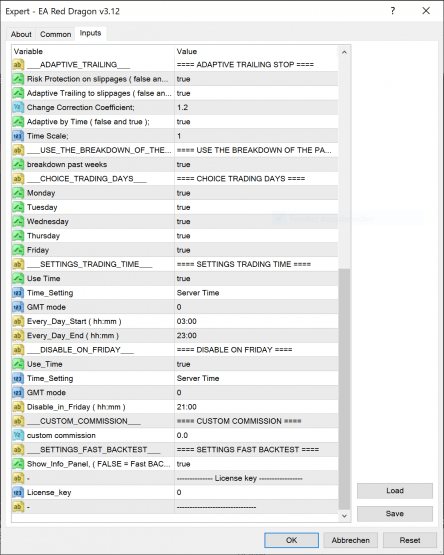Click the string icon for Every_Day_Start
This screenshot has width=444, height=555.
(x=18, y=321)
